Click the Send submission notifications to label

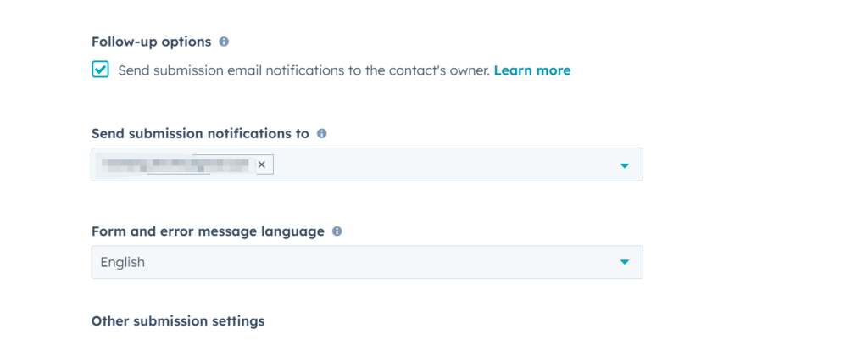coord(200,134)
